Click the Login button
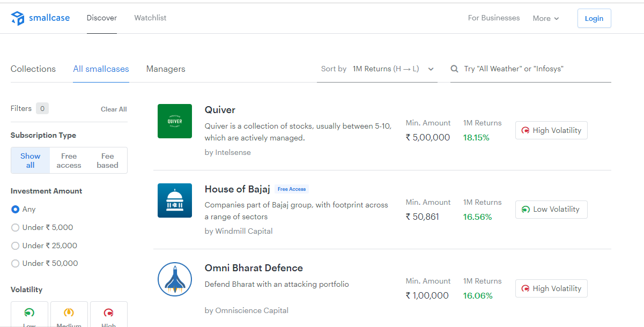The width and height of the screenshot is (644, 327). coord(594,18)
